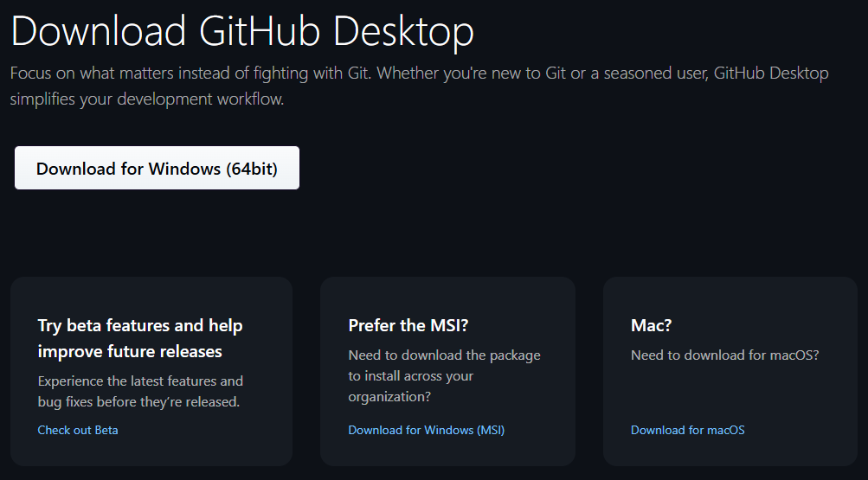The image size is (868, 480).
Task: Click the Mac? card heading
Action: [651, 325]
